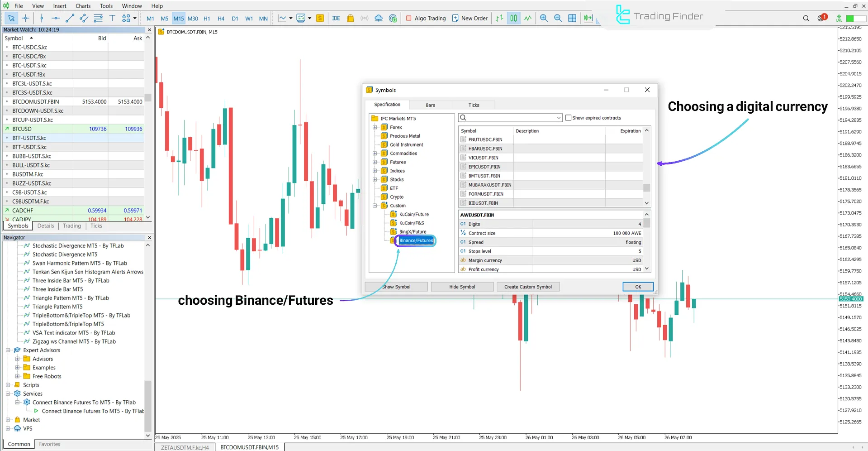Expand the Commodities folder

[375, 154]
